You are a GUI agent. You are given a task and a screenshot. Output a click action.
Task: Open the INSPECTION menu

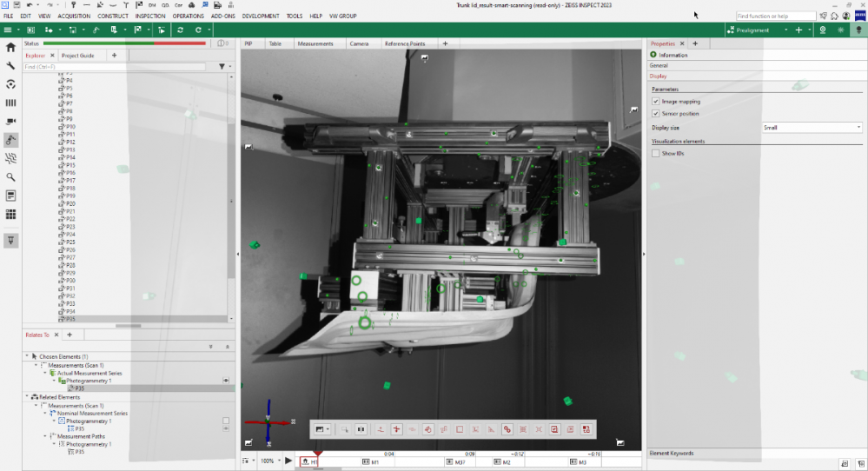[149, 17]
